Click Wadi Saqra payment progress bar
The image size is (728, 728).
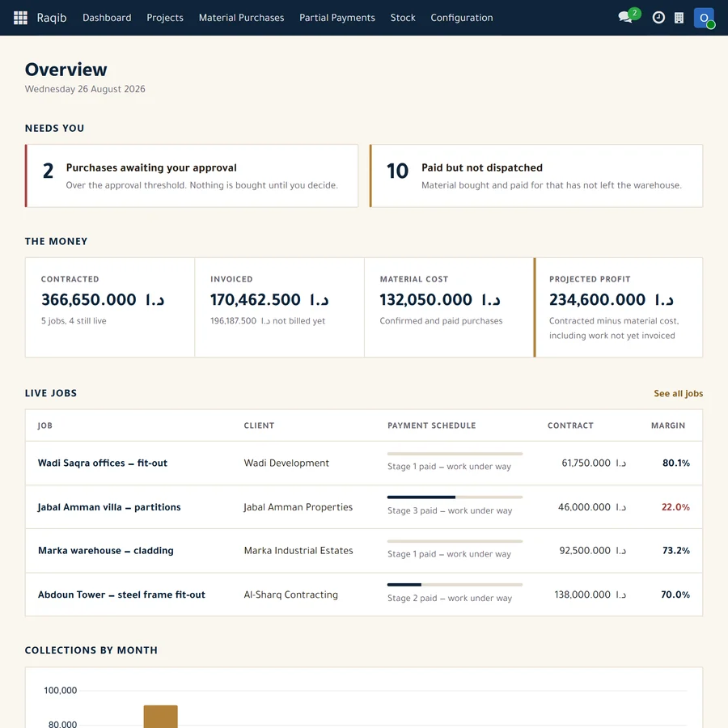[455, 454]
